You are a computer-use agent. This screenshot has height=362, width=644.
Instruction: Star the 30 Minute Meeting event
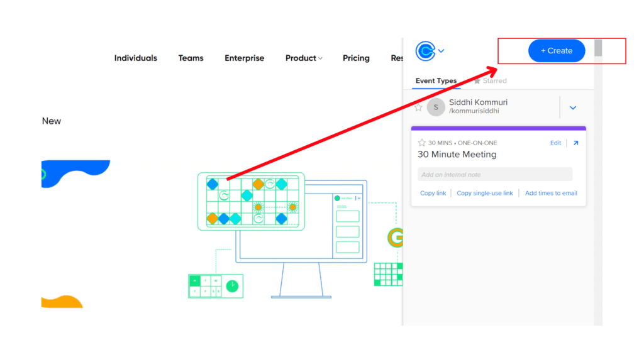pyautogui.click(x=421, y=143)
